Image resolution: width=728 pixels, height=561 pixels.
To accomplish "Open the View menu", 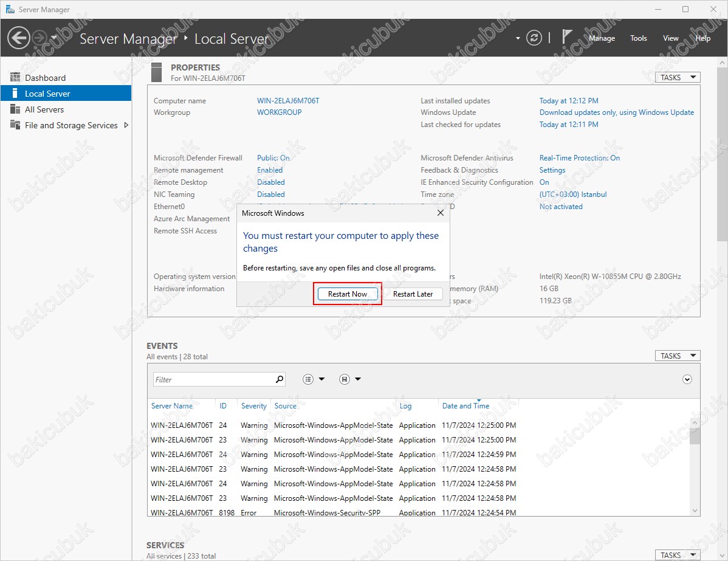I will [x=670, y=38].
